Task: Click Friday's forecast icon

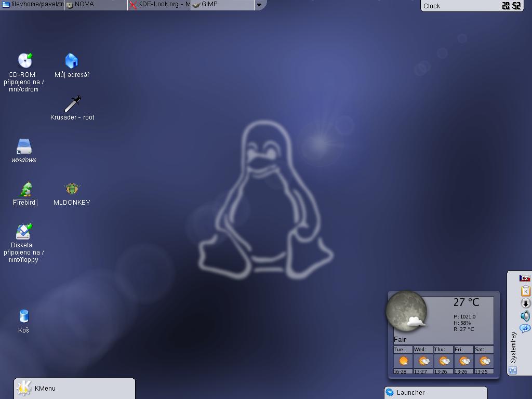Action: point(464,361)
